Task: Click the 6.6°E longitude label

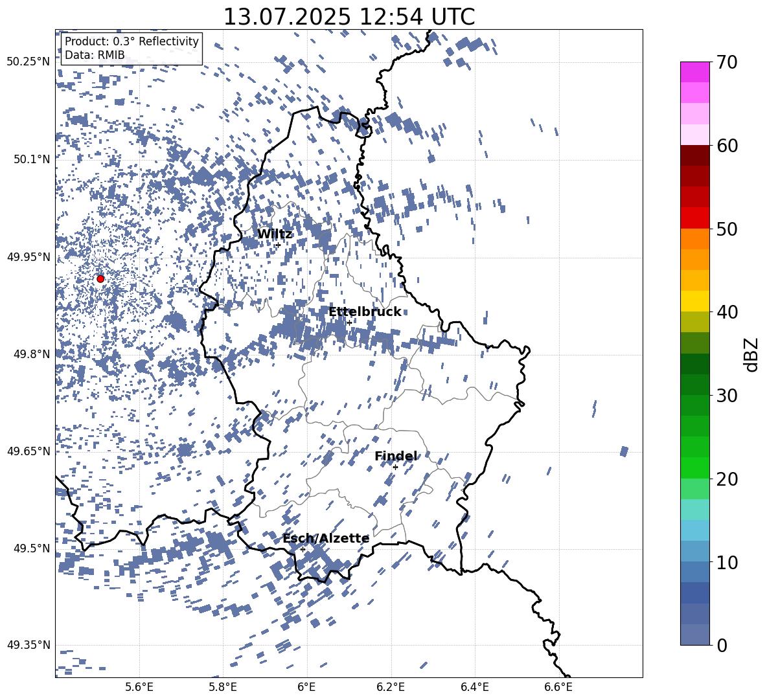Action: 558,687
